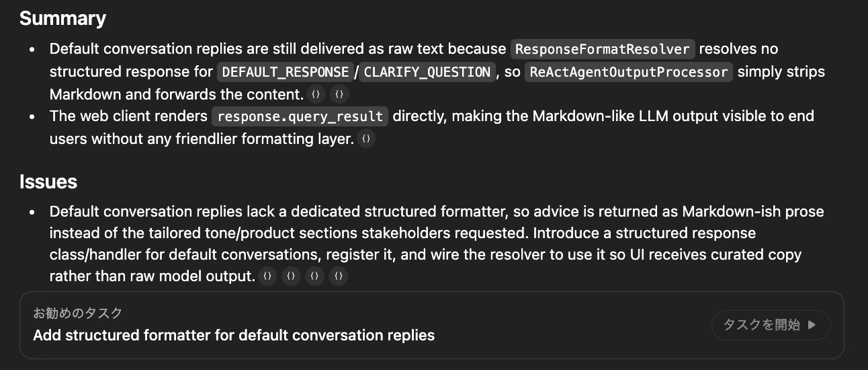Click the response.query_result code chip
This screenshot has height=370, width=868.
pyautogui.click(x=300, y=116)
